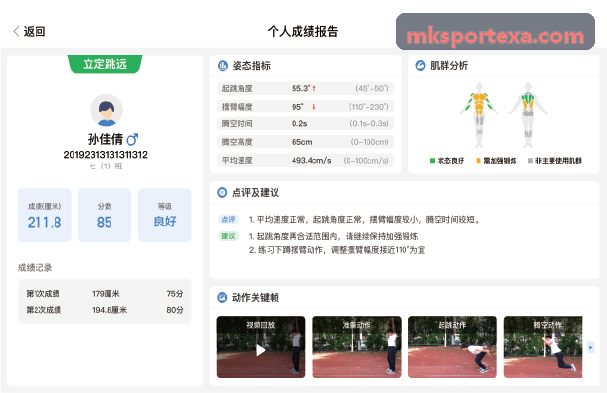Select the 立定跳远 tab label
The width and height of the screenshot is (607, 393).
(x=105, y=64)
